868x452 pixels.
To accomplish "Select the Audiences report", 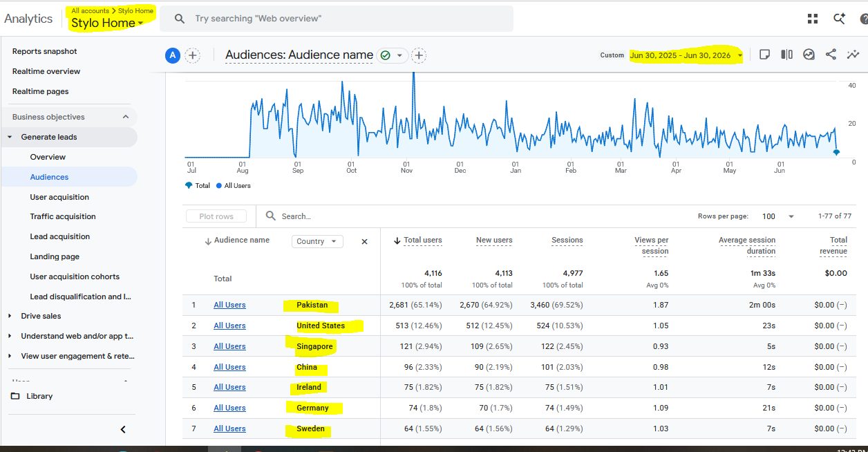I will coord(49,177).
